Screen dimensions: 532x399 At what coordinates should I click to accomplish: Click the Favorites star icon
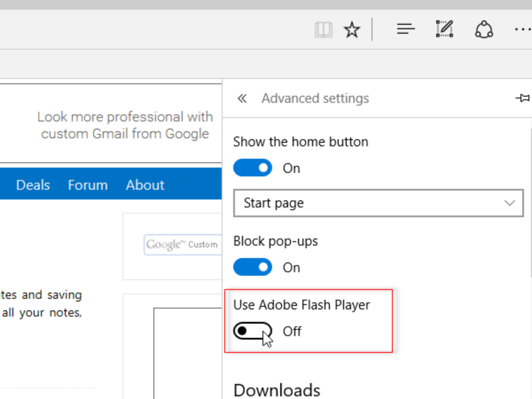[352, 30]
